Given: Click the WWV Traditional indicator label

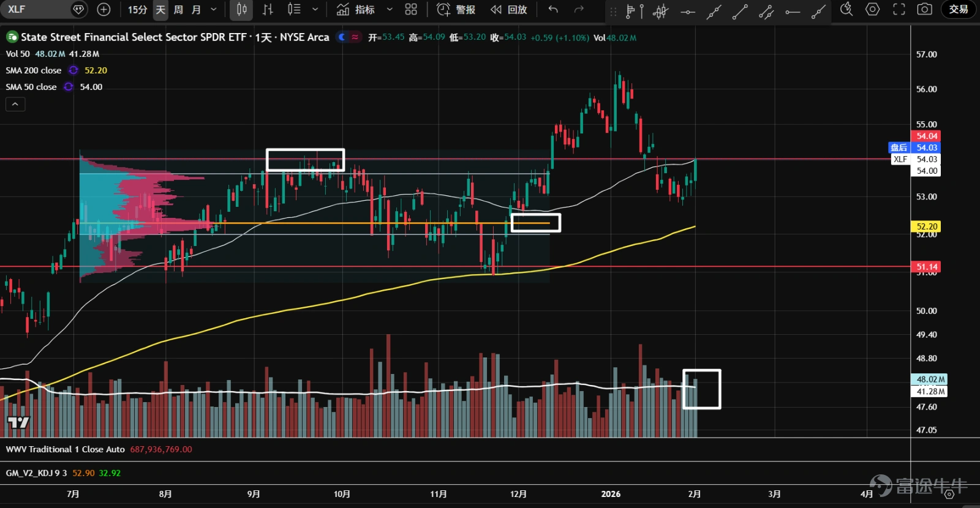Looking at the screenshot, I should coord(66,449).
